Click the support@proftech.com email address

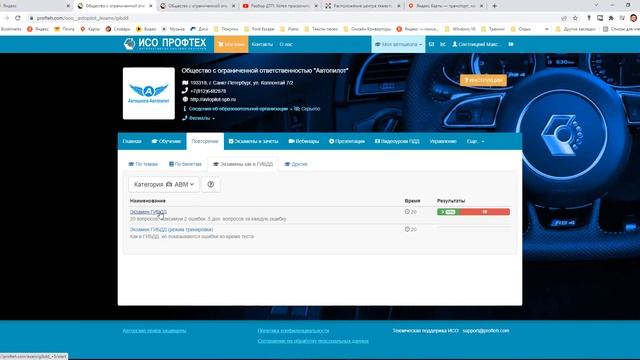tap(486, 331)
